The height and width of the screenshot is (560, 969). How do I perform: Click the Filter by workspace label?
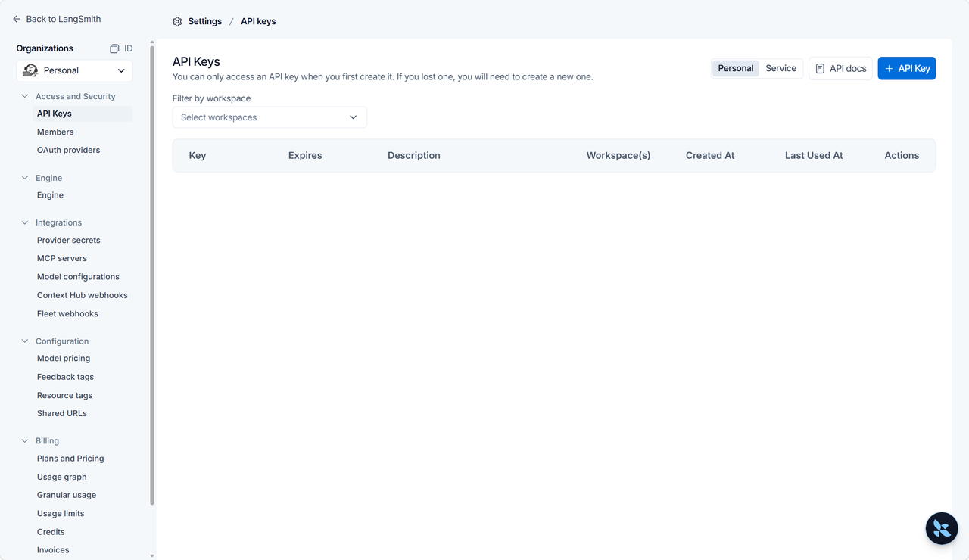211,98
